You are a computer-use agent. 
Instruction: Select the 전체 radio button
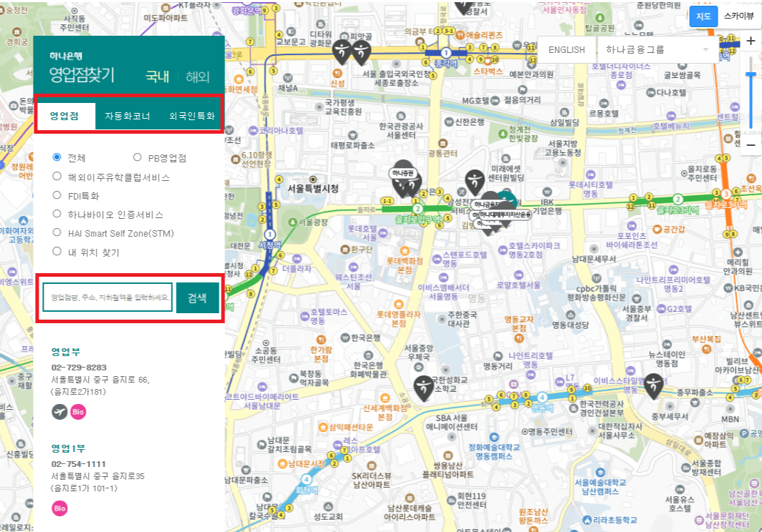(x=57, y=157)
